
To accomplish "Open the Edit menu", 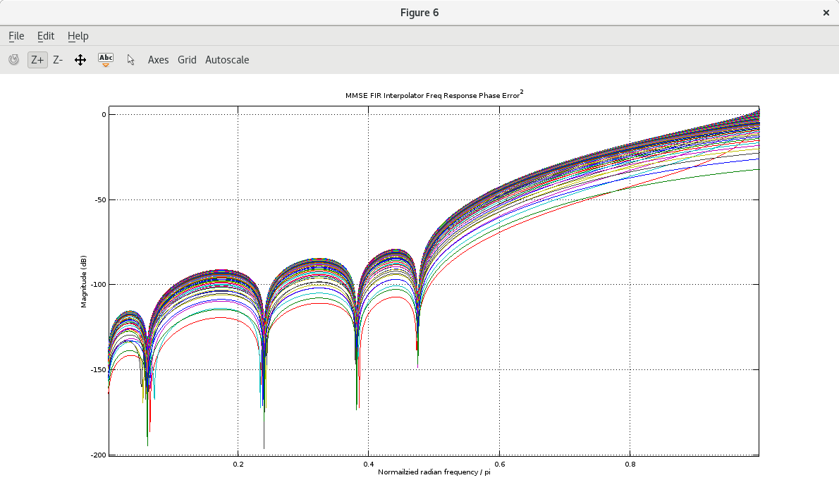I will [x=46, y=36].
